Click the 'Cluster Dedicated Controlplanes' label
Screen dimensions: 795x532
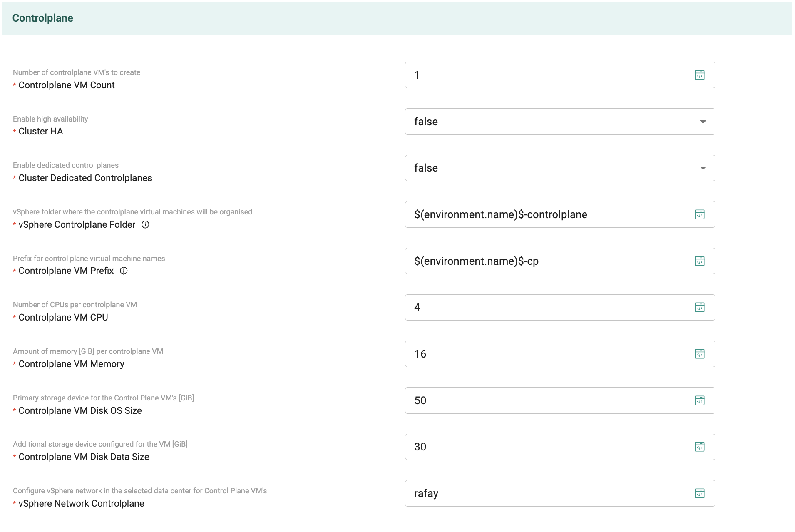(x=85, y=178)
